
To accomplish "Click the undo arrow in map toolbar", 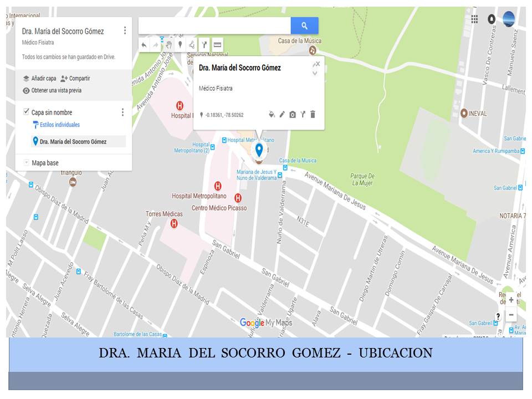I will click(144, 45).
